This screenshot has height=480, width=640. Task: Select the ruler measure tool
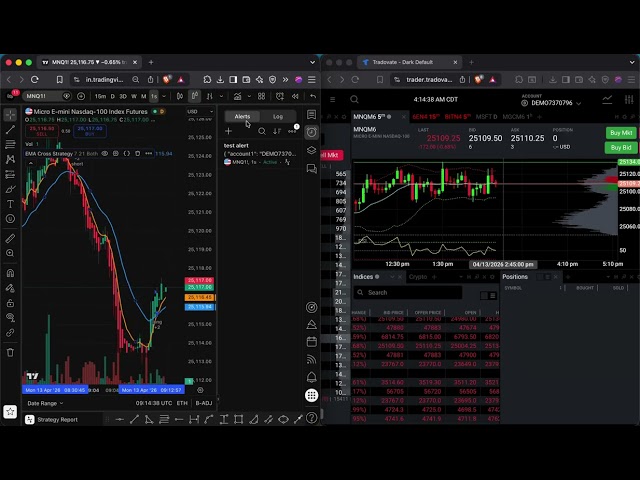coord(10,238)
